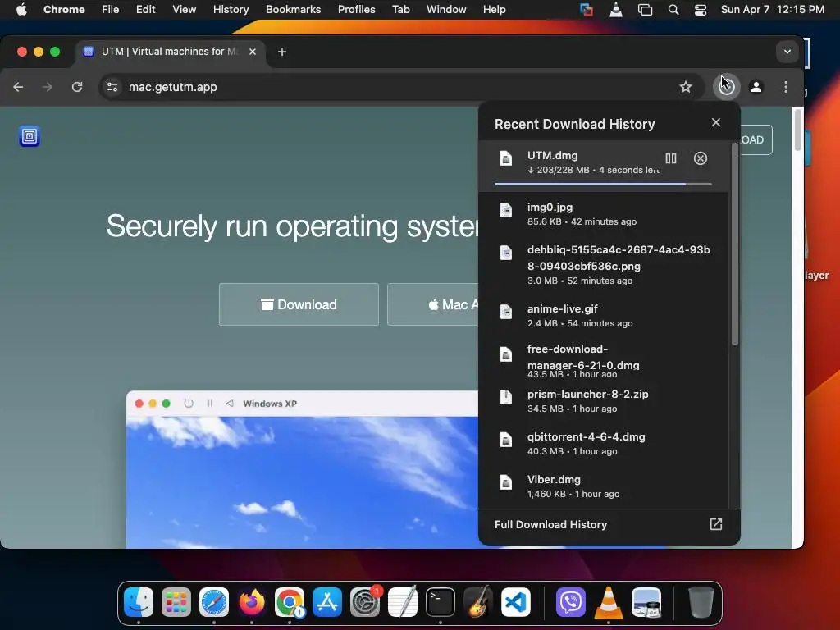840x630 pixels.
Task: Open System Settings from the Dock
Action: click(x=365, y=601)
